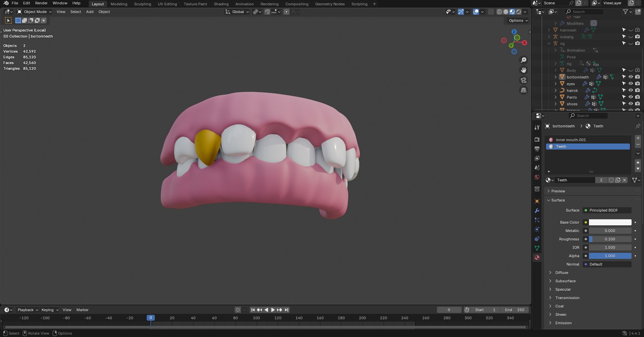Play the animation forward
644x337 pixels.
coord(273,310)
